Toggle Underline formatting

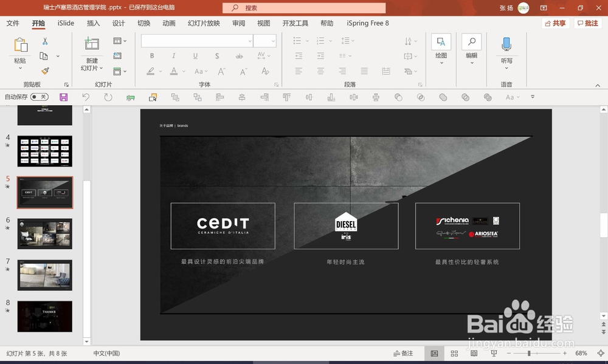click(195, 56)
